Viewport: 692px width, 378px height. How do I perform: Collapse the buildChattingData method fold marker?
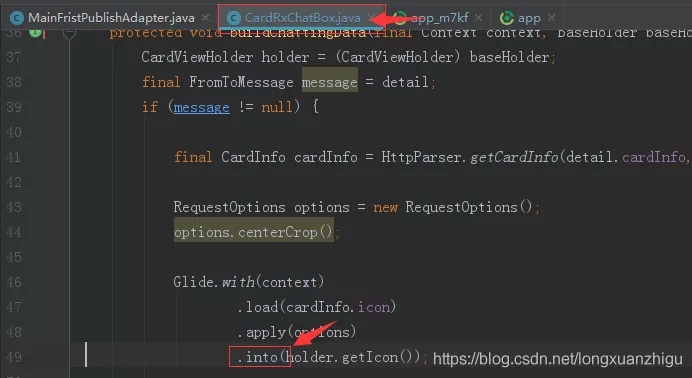(69, 33)
